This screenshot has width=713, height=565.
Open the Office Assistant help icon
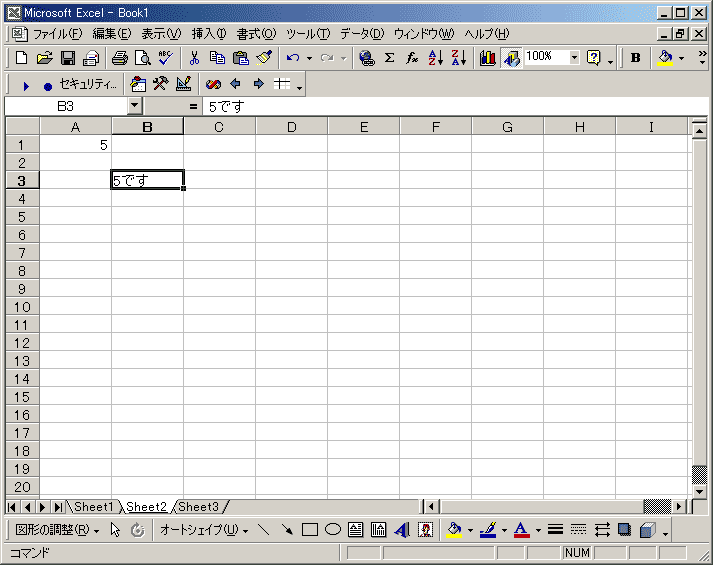(594, 58)
